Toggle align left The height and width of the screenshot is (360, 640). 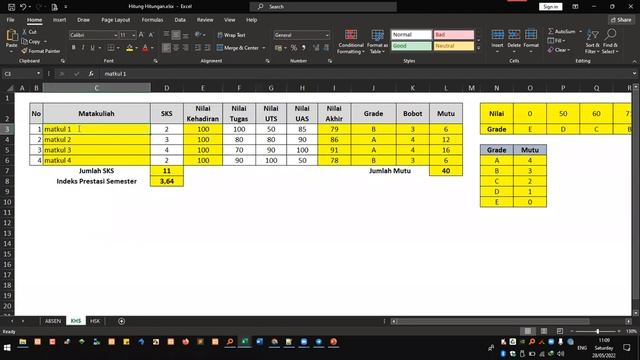[166, 48]
